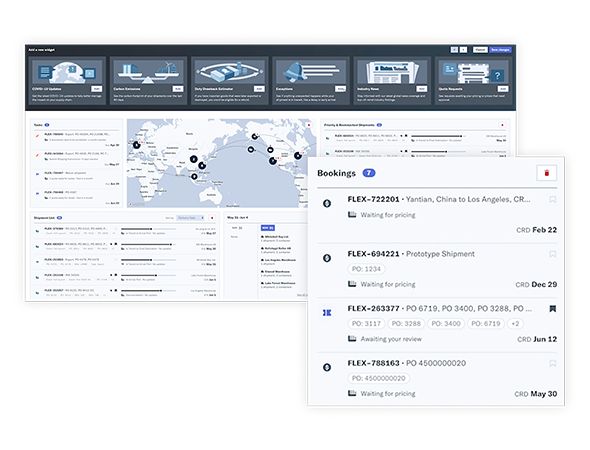
Task: Click the pricing status icon for FLEX-694221
Action: coord(327,258)
